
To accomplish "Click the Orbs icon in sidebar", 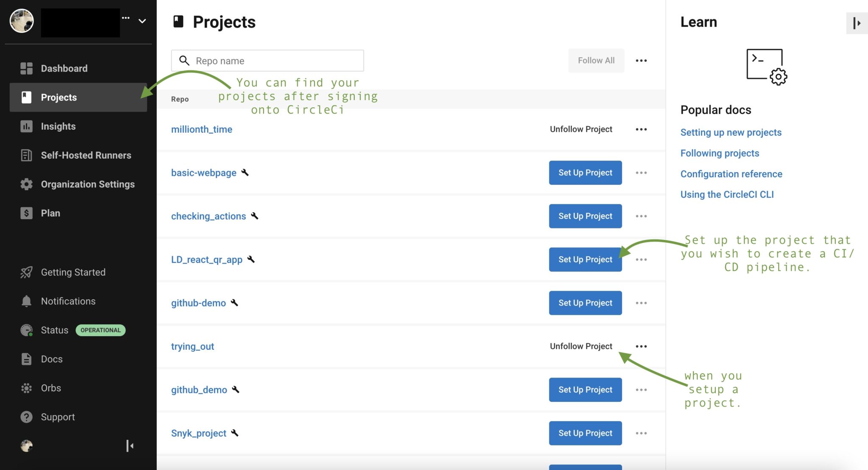I will (x=26, y=388).
